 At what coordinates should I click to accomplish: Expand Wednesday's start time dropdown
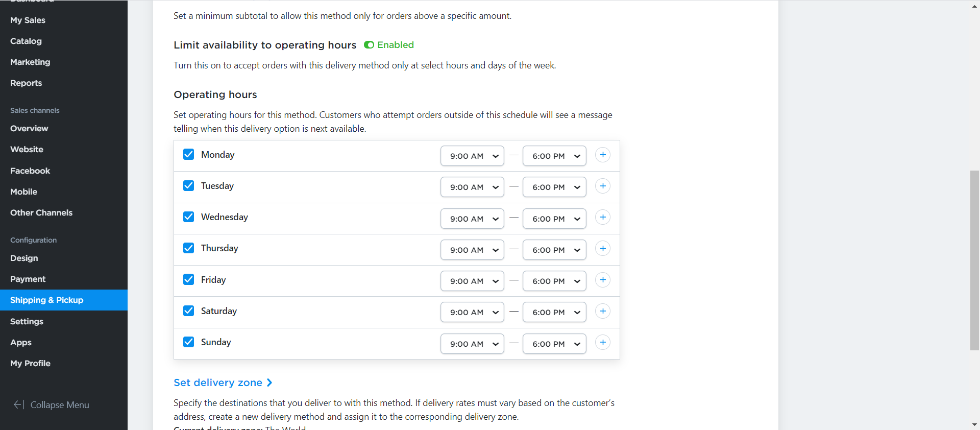tap(472, 219)
